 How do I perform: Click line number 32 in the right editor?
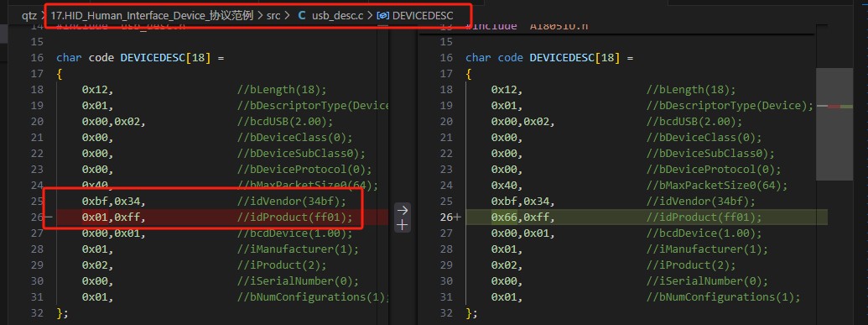(446, 313)
